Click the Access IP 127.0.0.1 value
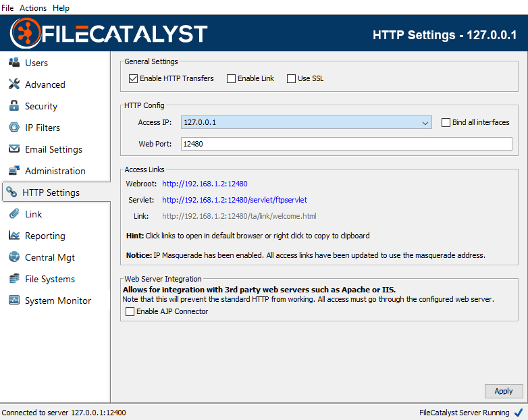 click(200, 123)
